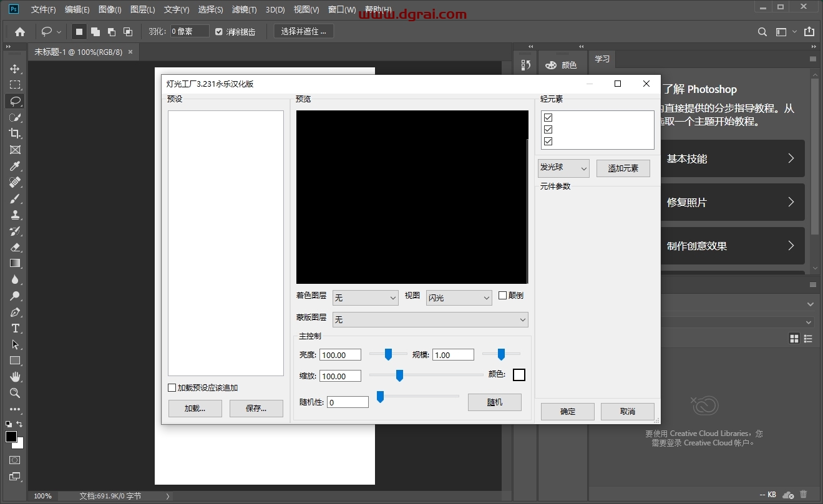
Task: Open the 颜色 color swatch in dialog
Action: coord(519,375)
